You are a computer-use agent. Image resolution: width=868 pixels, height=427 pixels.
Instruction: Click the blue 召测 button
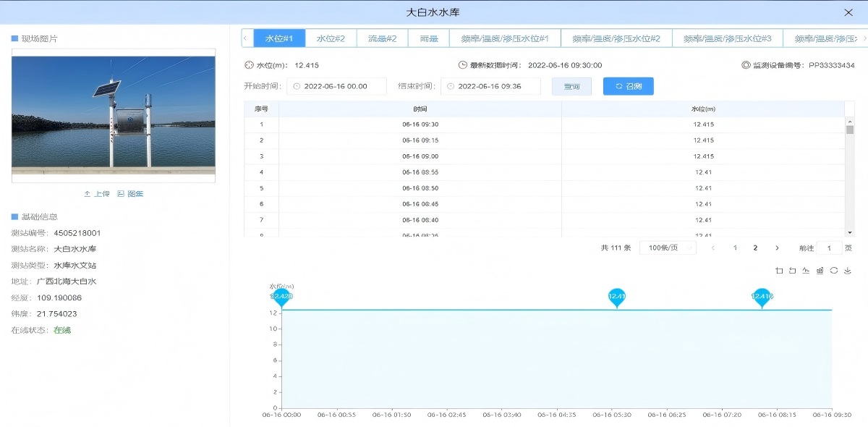tap(628, 86)
